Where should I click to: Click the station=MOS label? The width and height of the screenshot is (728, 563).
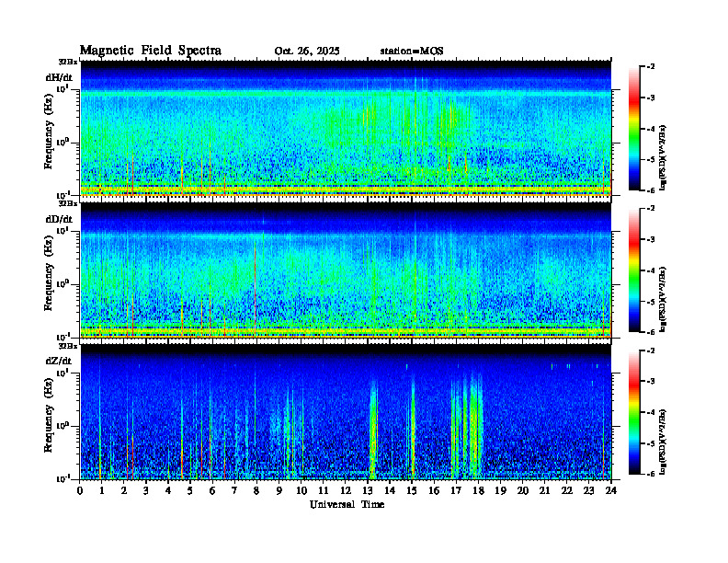(x=412, y=52)
